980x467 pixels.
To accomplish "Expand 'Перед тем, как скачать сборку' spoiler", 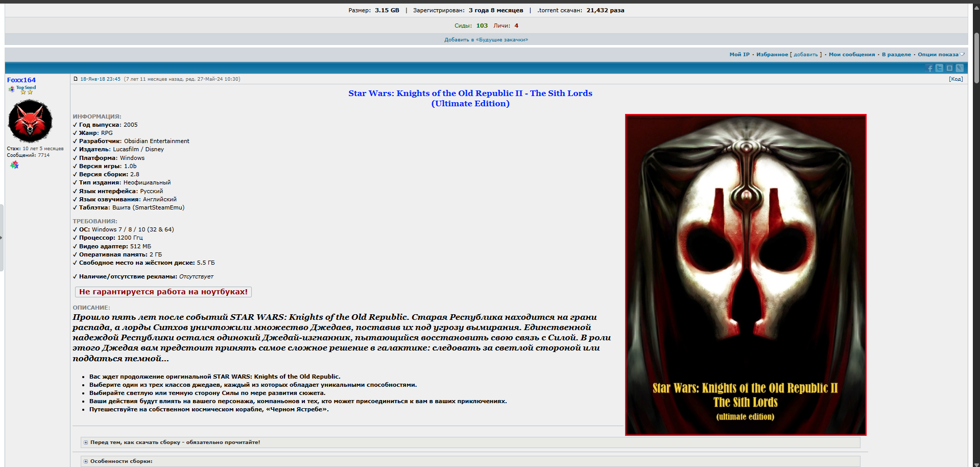I will 470,442.
